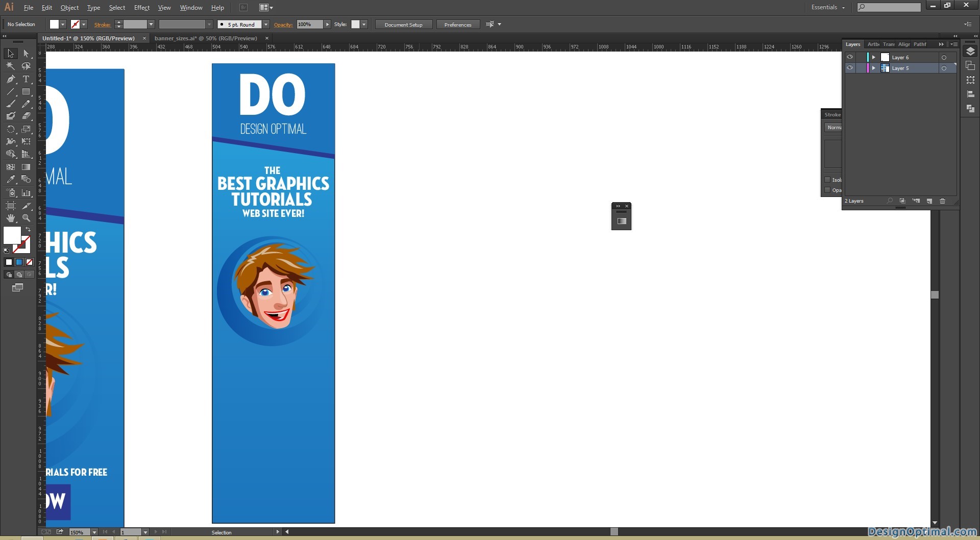Open the Essentials workspace switcher
The width and height of the screenshot is (980, 540).
click(x=828, y=7)
